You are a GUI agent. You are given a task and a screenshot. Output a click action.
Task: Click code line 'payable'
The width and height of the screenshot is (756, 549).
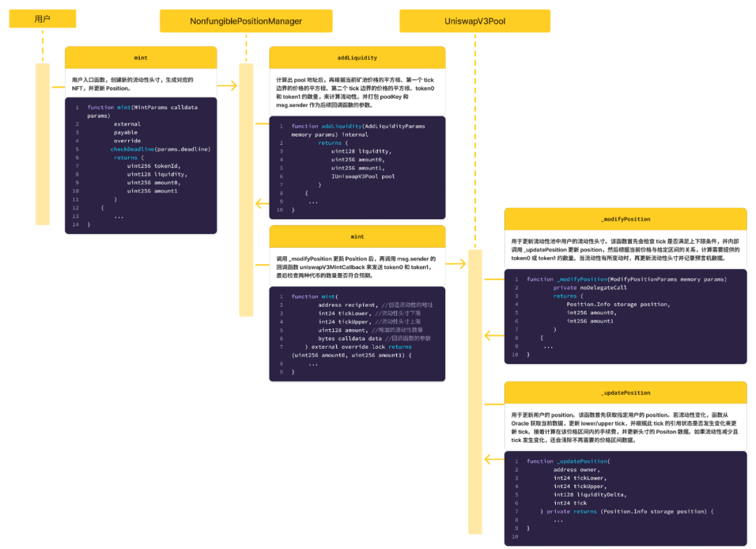pos(125,132)
